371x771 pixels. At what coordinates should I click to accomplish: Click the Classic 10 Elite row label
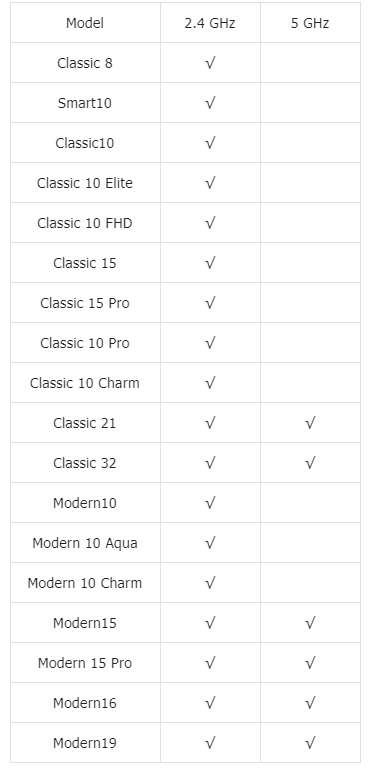pyautogui.click(x=85, y=183)
